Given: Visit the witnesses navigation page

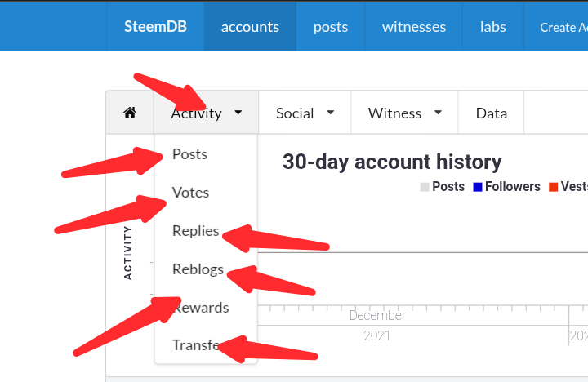Looking at the screenshot, I should click(x=413, y=27).
